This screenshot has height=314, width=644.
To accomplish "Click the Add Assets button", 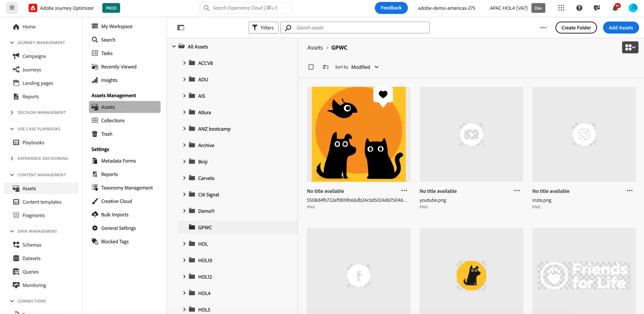I will [621, 28].
